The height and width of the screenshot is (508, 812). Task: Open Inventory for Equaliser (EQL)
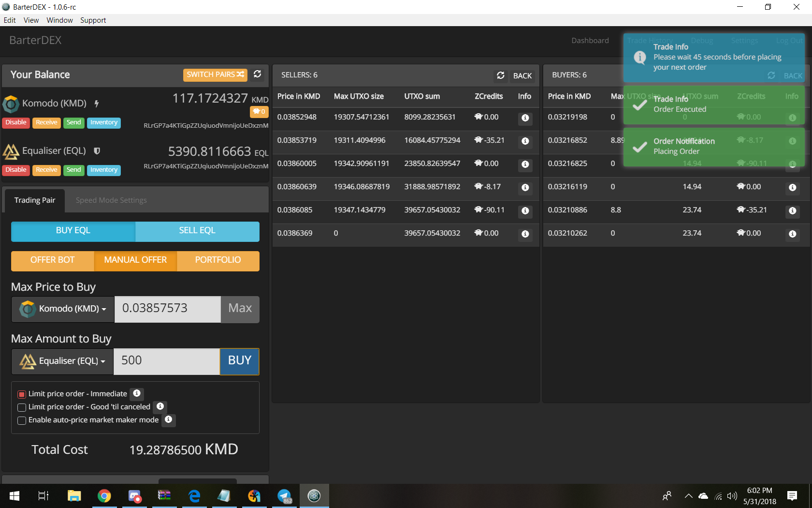click(x=103, y=170)
